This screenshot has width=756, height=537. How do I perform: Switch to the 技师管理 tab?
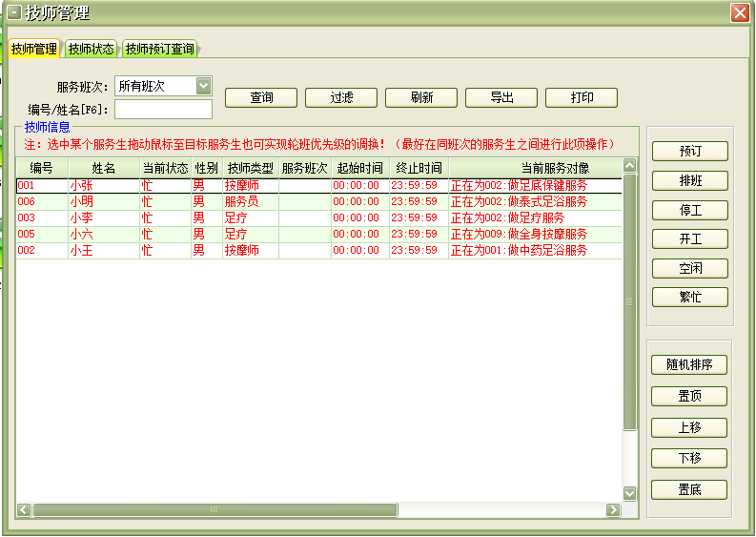tap(33, 49)
